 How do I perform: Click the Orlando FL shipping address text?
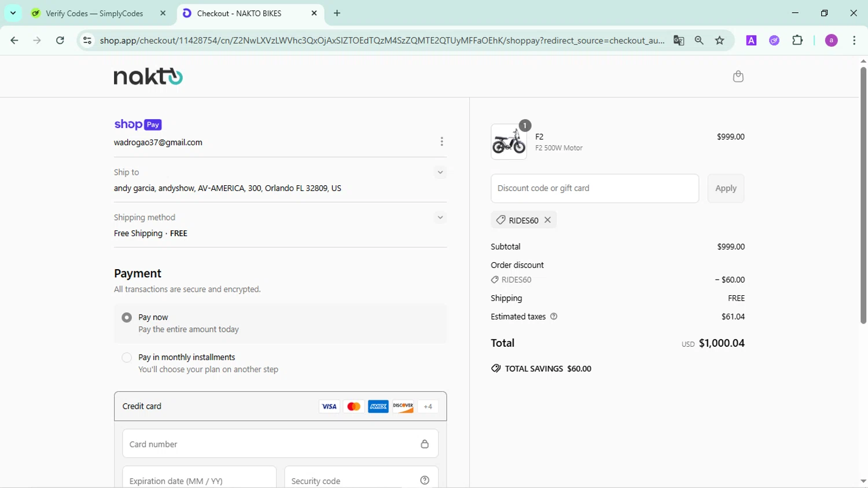[227, 188]
